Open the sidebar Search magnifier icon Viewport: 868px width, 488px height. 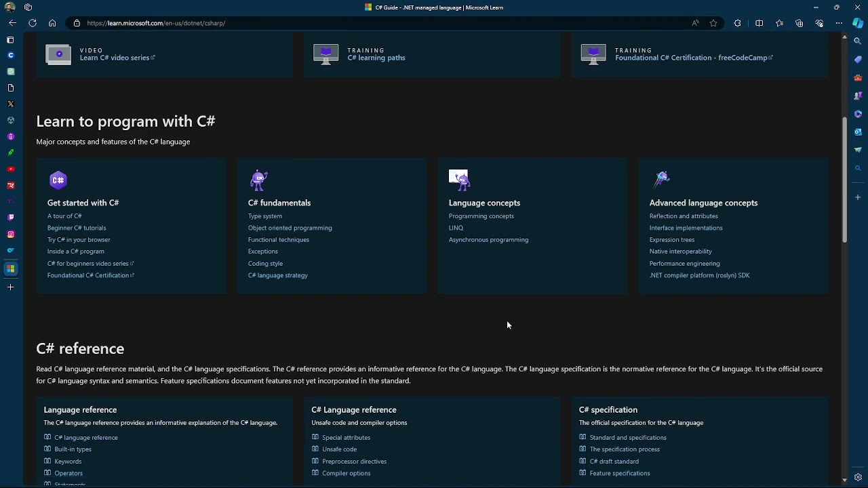pos(858,41)
